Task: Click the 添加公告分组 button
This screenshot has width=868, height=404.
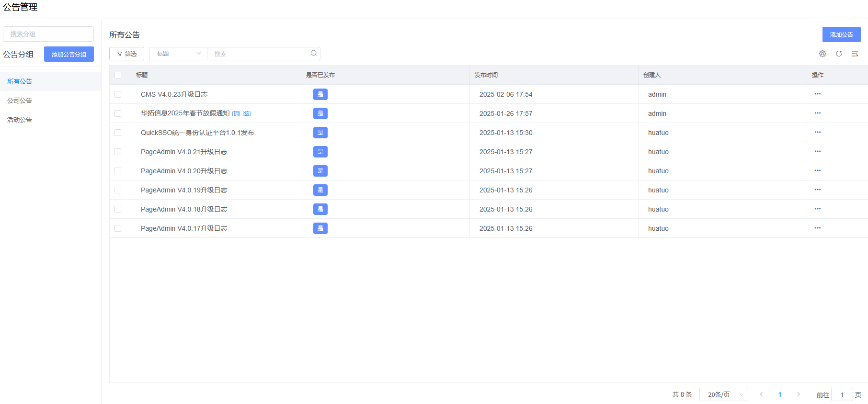Action: pyautogui.click(x=69, y=54)
